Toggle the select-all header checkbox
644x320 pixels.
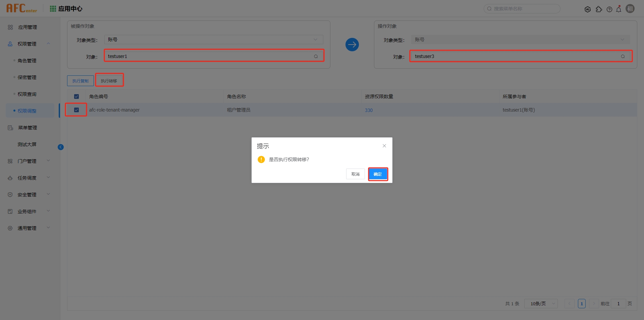(76, 97)
